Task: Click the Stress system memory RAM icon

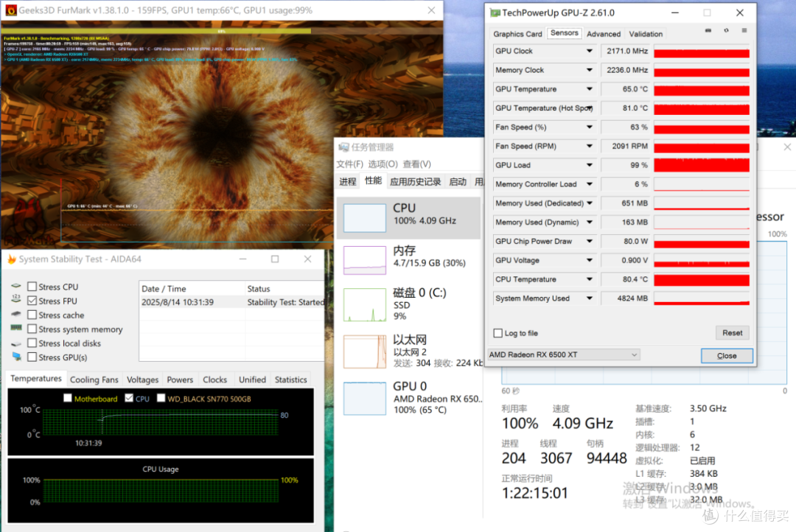Action: (x=16, y=328)
